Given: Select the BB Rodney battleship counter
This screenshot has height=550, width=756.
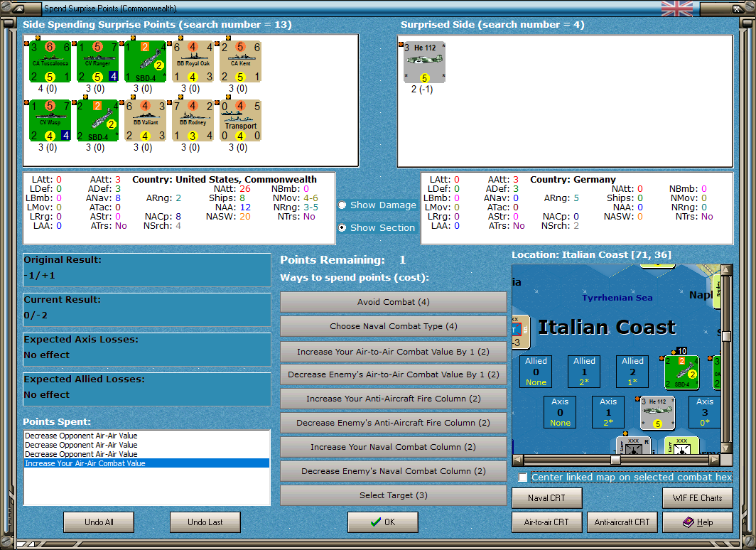Looking at the screenshot, I should coord(193,121).
